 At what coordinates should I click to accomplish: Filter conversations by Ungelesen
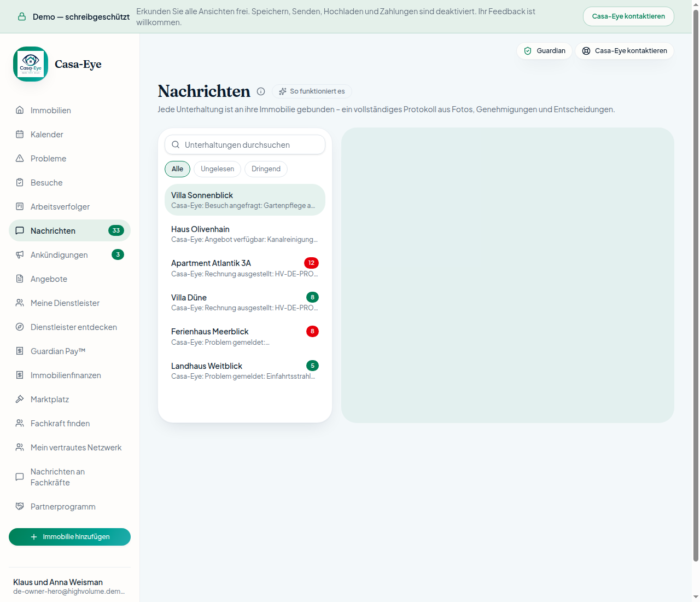pos(217,169)
